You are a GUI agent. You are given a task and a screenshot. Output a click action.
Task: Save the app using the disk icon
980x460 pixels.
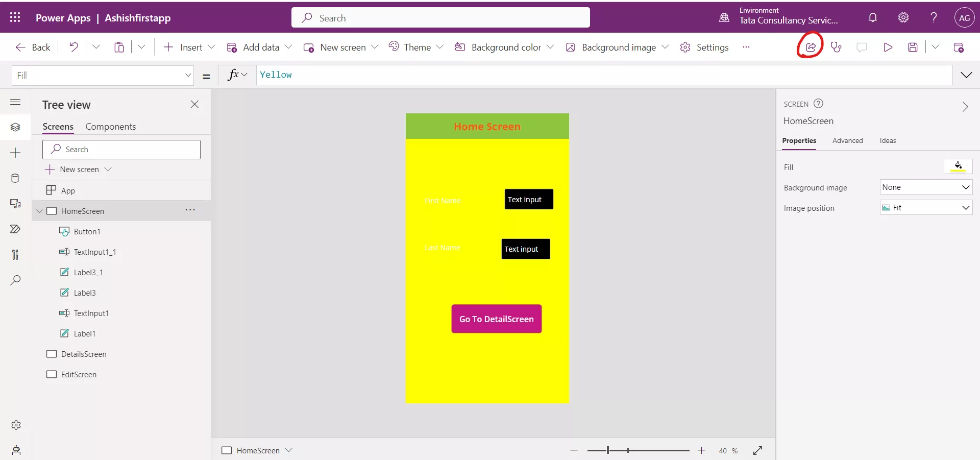pyautogui.click(x=913, y=47)
